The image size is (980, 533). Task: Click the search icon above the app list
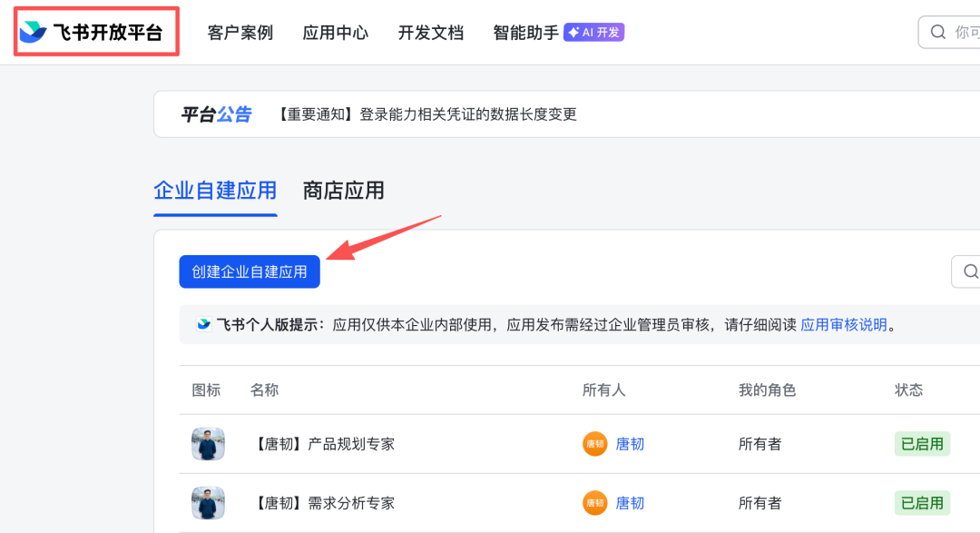(970, 271)
